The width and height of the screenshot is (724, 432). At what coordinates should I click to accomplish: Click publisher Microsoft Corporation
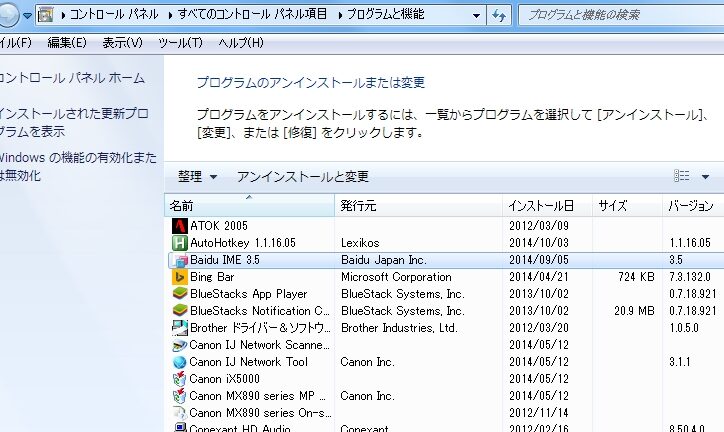(x=396, y=277)
